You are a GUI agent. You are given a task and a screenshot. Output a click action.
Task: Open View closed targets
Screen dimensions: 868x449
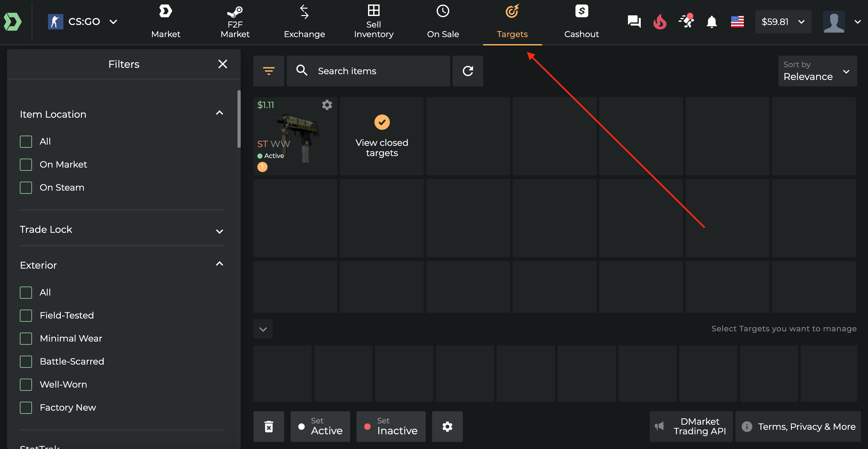[382, 136]
